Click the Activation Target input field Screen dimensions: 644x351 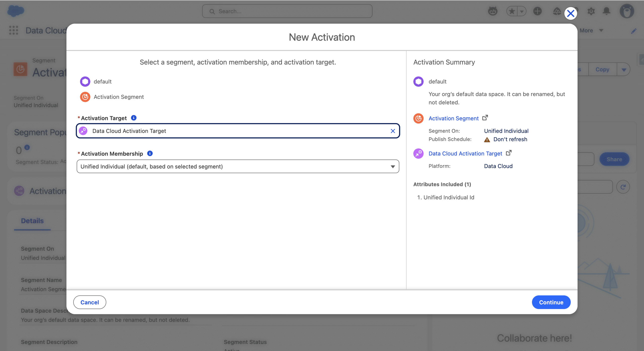point(236,131)
